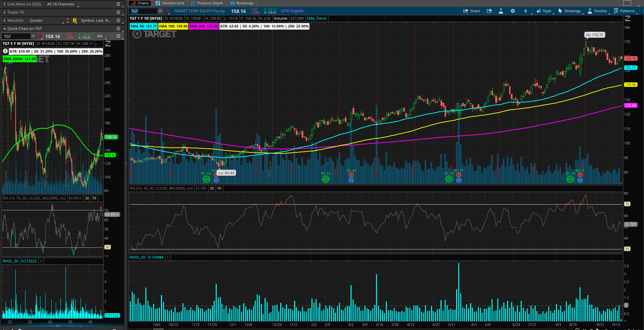Open quick chart TGT symbol dropdown arrow
Image resolution: width=644 pixels, height=330 pixels.
33,36
